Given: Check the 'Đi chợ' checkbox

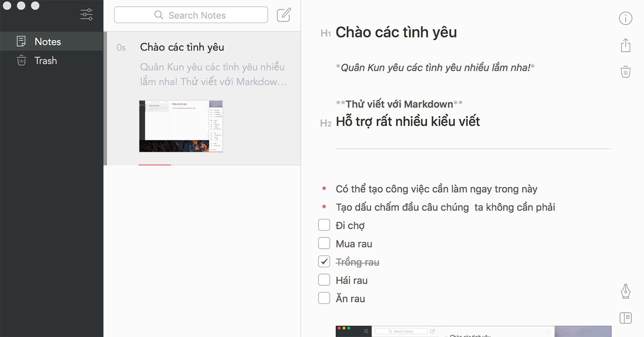Looking at the screenshot, I should pyautogui.click(x=324, y=225).
